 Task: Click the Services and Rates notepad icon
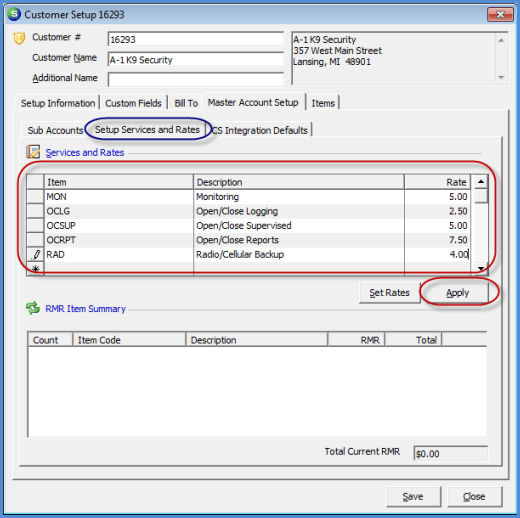pos(33,152)
